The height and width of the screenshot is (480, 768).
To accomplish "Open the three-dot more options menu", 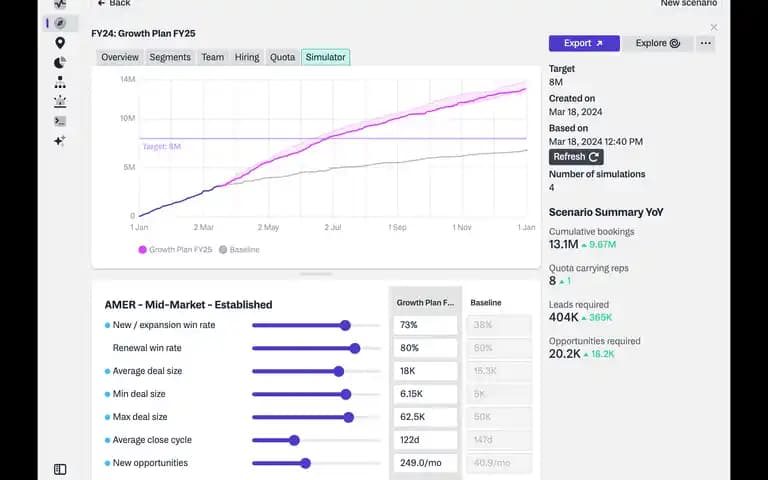I will [705, 43].
